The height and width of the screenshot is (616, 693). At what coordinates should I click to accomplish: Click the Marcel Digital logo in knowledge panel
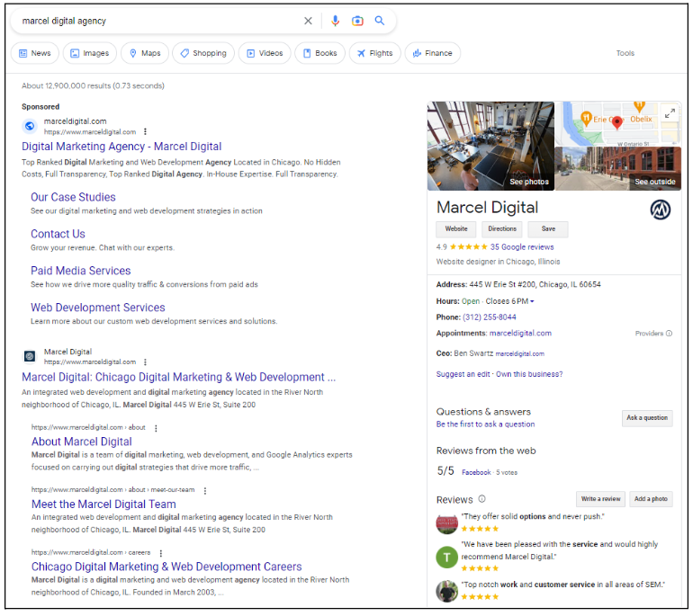click(x=660, y=210)
